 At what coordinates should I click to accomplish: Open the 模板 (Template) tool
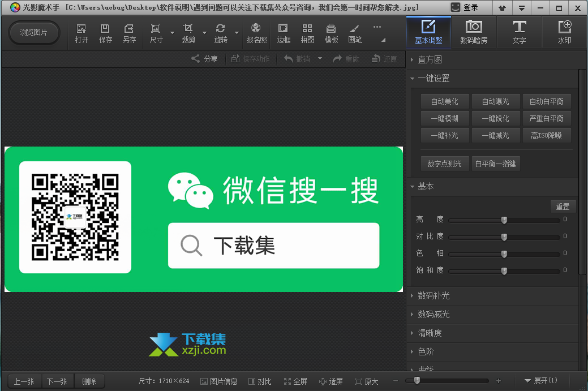tap(331, 34)
